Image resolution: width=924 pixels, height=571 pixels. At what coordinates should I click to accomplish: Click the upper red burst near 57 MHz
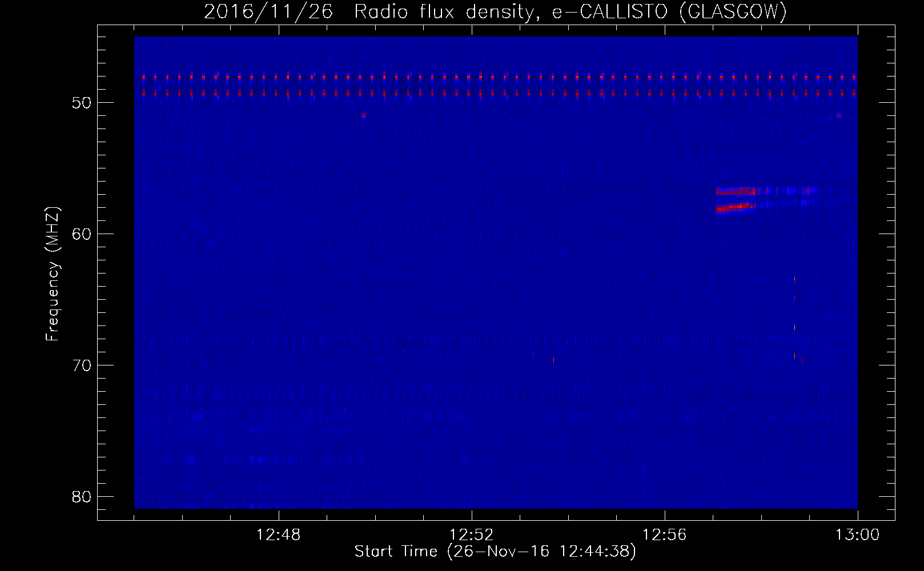coord(736,191)
